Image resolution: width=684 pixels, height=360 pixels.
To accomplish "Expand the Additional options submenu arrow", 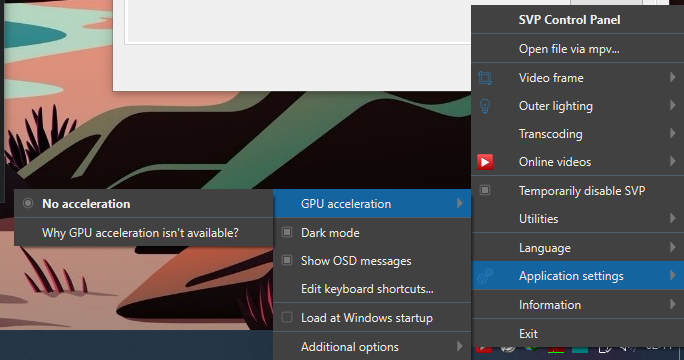I will [x=459, y=346].
